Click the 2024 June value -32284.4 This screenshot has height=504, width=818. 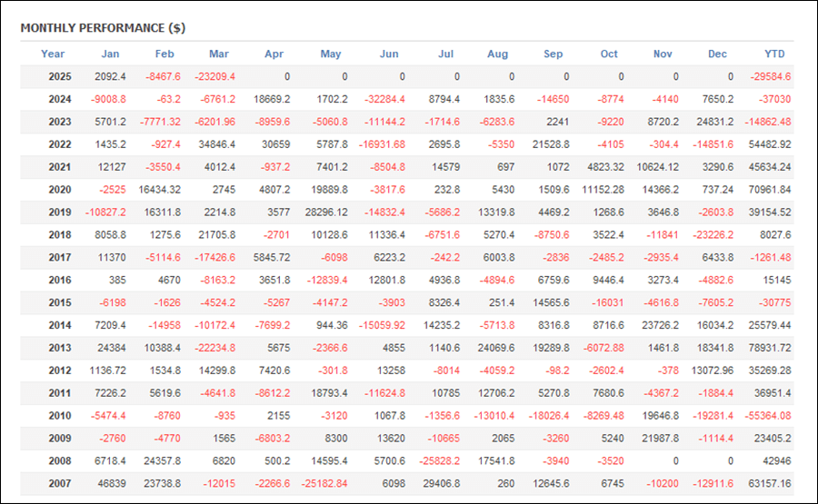(385, 99)
